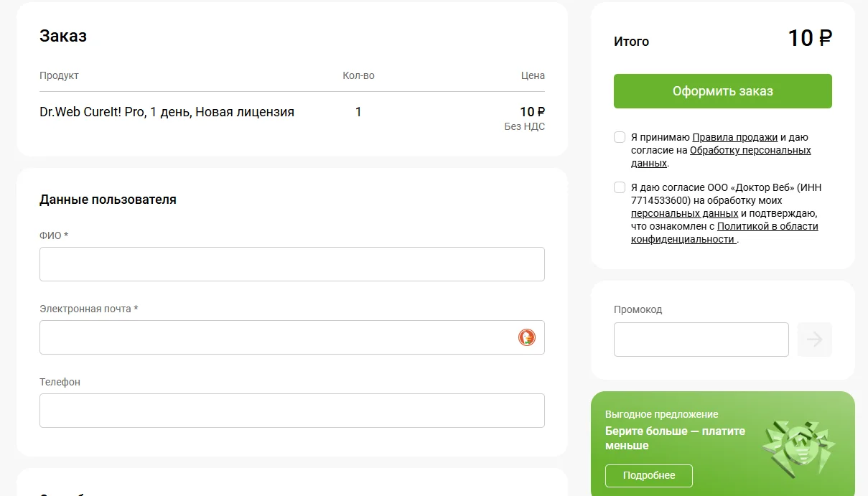Apply promo code with arrow button
The width and height of the screenshot is (868, 496).
pyautogui.click(x=815, y=340)
